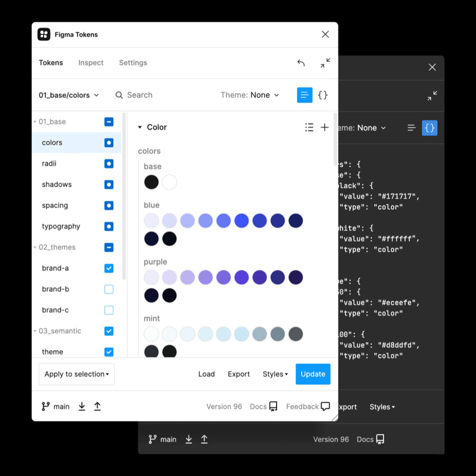The image size is (476, 476).
Task: Close the dark back window
Action: coord(432,67)
